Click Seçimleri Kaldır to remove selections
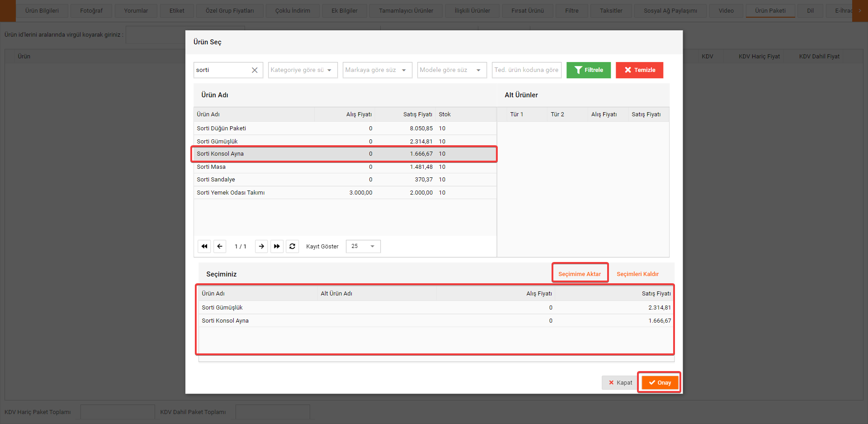Screen dimensions: 868x424 pyautogui.click(x=637, y=274)
